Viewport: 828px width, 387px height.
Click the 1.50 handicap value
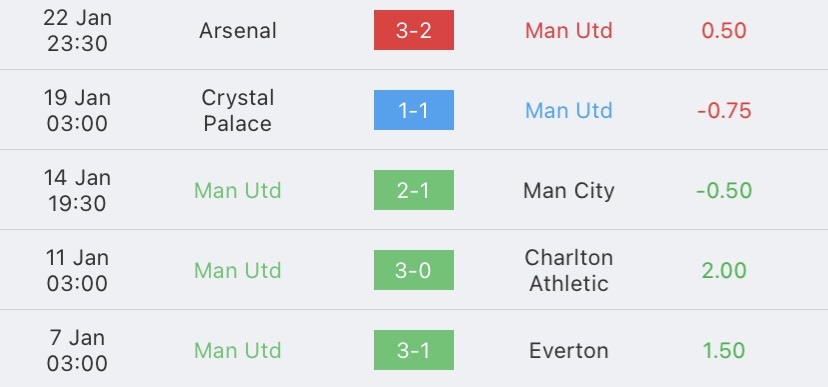[x=724, y=351]
